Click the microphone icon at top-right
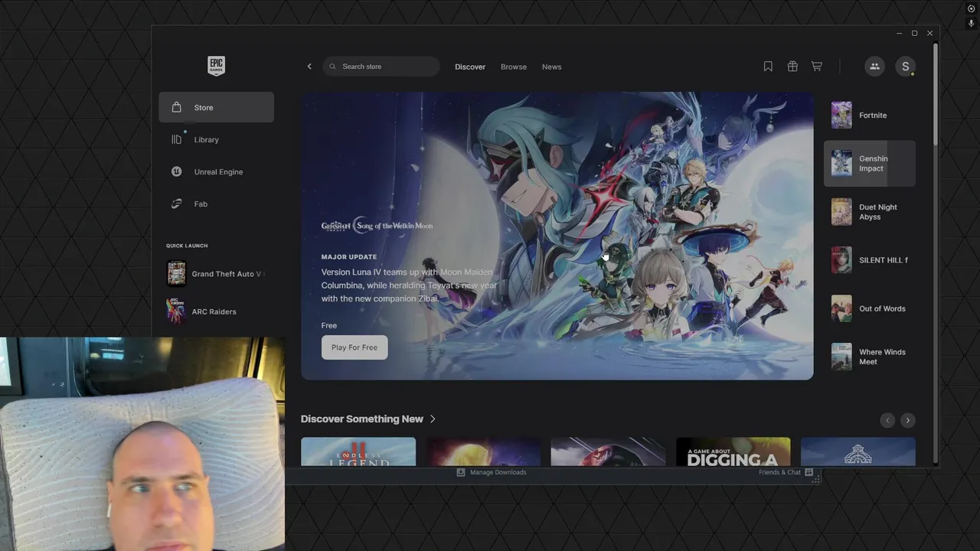This screenshot has width=980, height=551. [x=972, y=24]
